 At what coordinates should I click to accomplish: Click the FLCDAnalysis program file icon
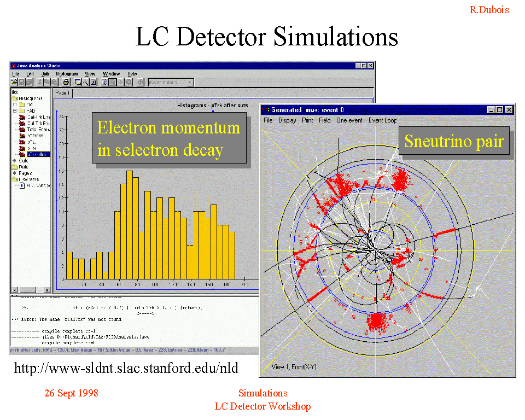pyautogui.click(x=22, y=185)
